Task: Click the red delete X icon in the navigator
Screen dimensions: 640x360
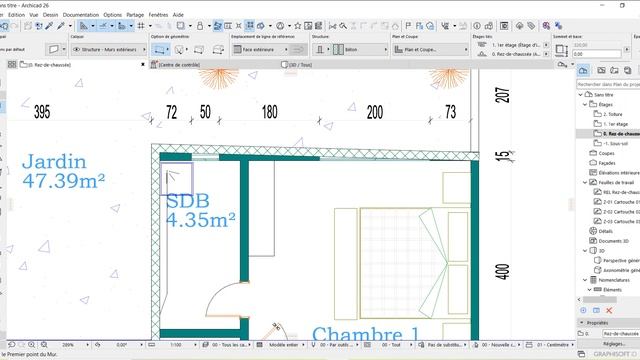Action: click(609, 311)
